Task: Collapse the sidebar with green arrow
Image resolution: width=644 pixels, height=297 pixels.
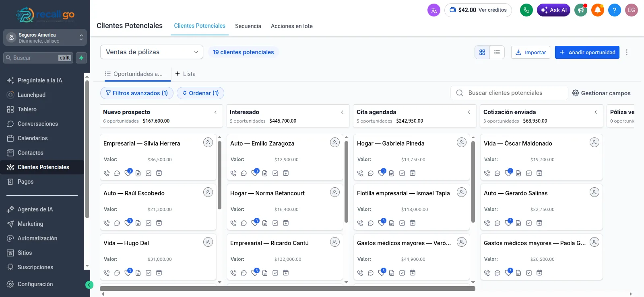Action: click(x=89, y=285)
